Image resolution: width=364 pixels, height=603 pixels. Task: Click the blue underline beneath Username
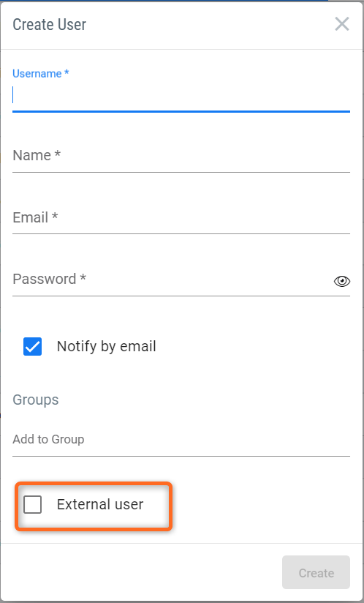181,111
